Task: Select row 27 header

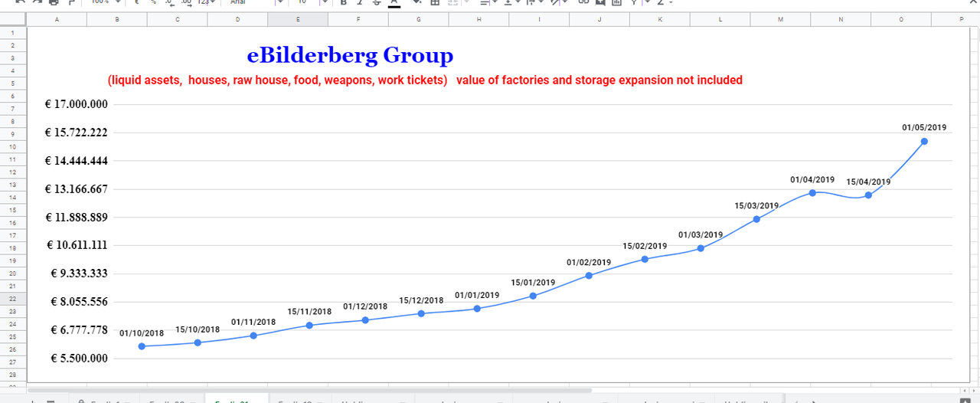Action: (x=13, y=362)
